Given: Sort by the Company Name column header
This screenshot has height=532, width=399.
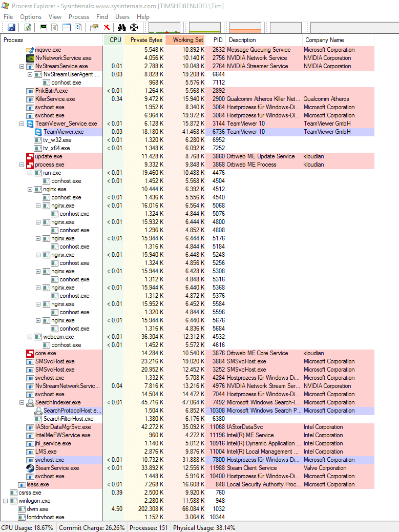Looking at the screenshot, I should click(x=338, y=40).
